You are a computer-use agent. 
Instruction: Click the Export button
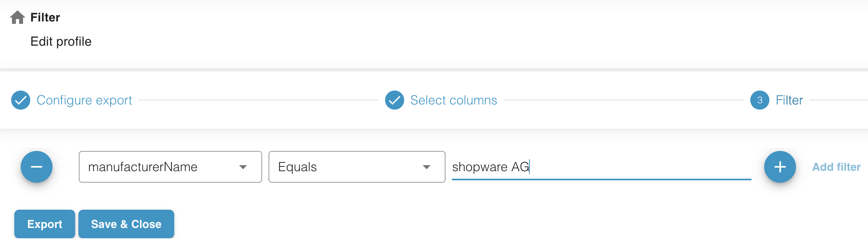(44, 224)
